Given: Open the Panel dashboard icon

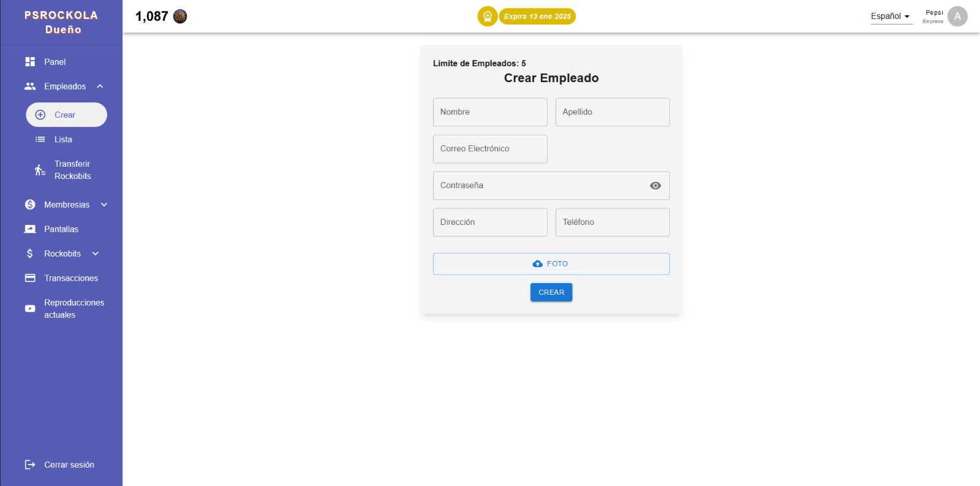Looking at the screenshot, I should (30, 62).
